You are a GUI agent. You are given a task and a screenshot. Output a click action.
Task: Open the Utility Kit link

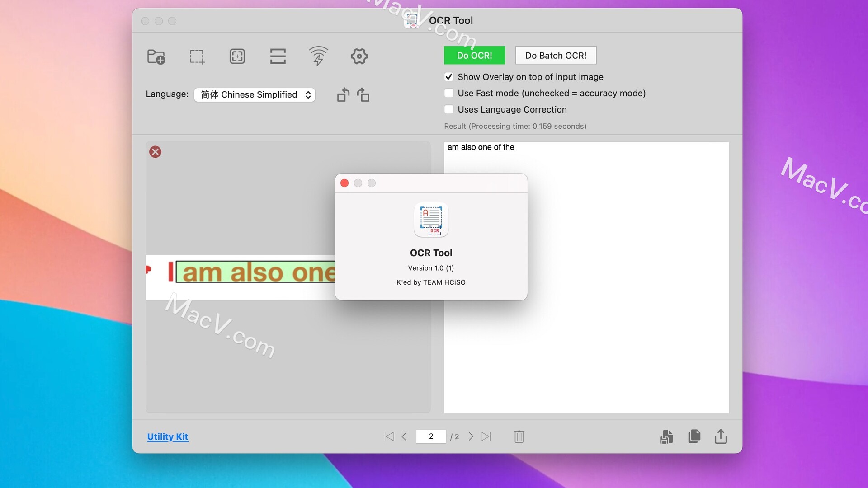tap(168, 436)
